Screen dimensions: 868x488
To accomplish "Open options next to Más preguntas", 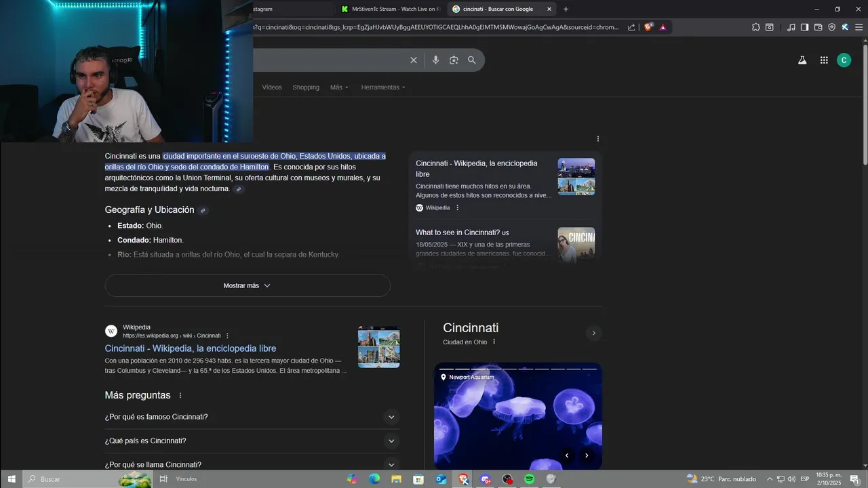I will tap(180, 395).
